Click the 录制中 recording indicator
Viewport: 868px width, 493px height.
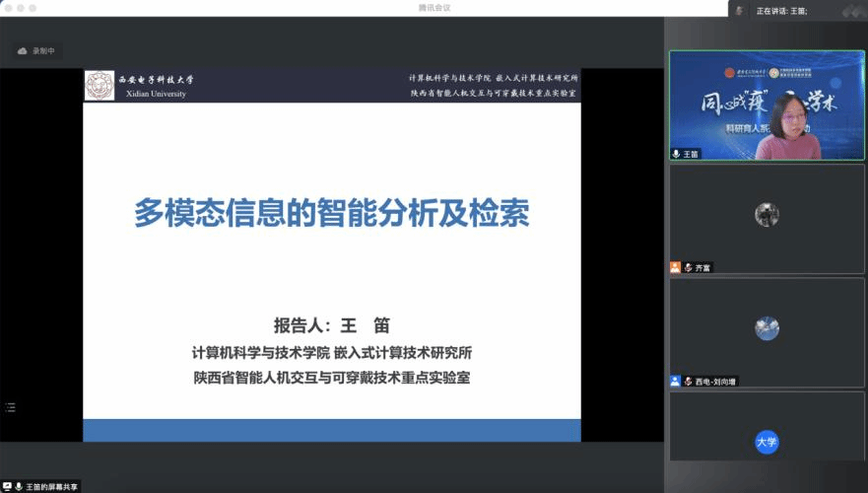(44, 51)
